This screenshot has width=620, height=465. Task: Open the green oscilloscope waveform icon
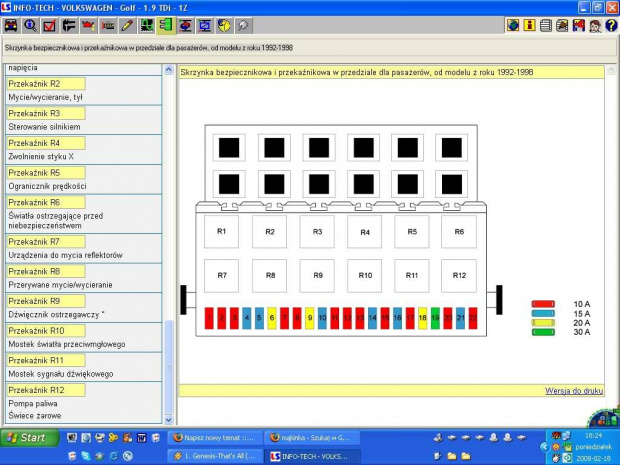[146, 26]
